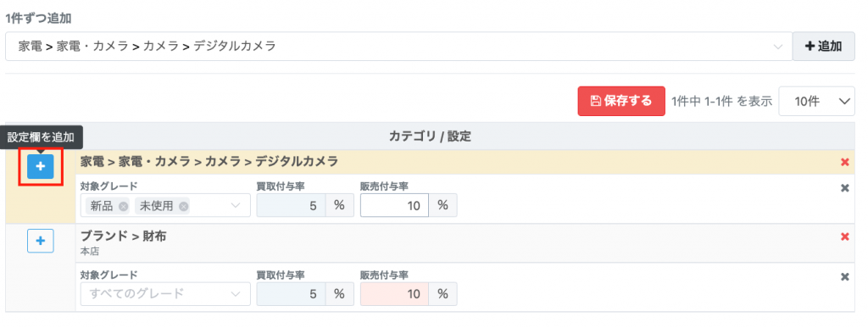Delete the デジタルカメラ category with red X

845,162
